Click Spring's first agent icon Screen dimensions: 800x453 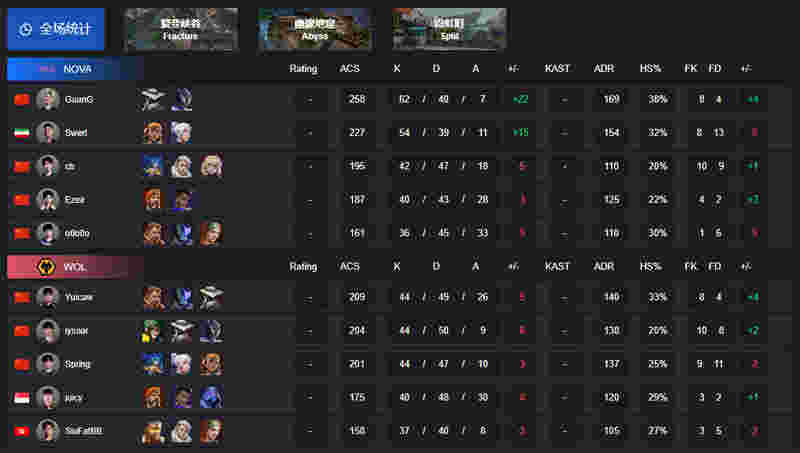coord(153,364)
